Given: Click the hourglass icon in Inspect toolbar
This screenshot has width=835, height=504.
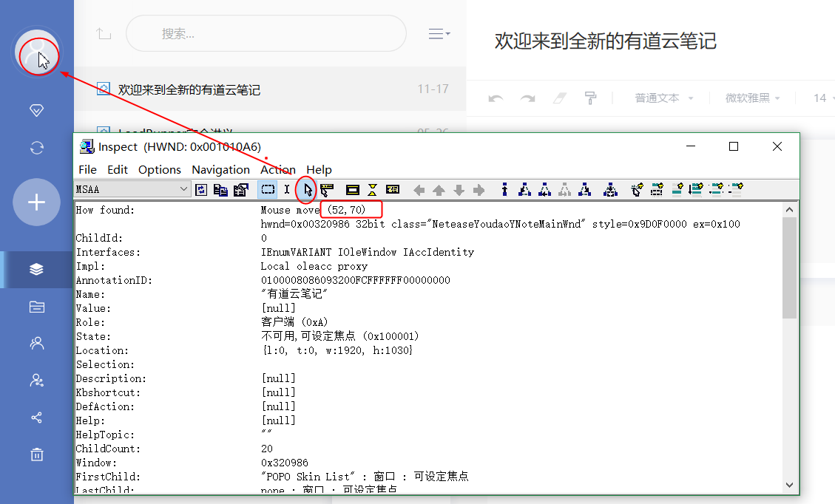Looking at the screenshot, I should [372, 189].
